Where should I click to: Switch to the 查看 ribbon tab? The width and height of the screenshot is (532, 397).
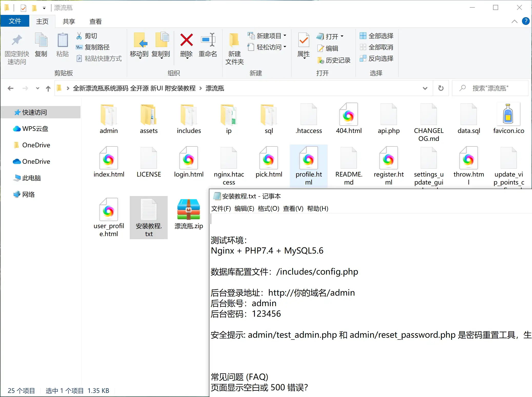pos(95,21)
